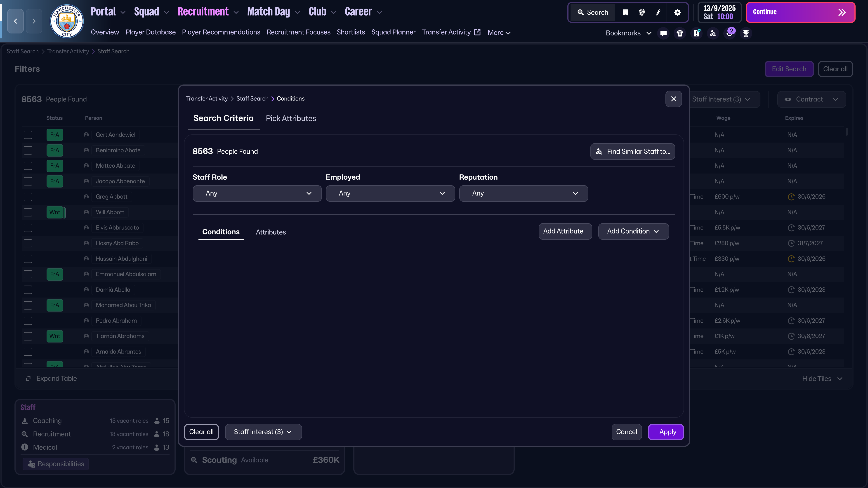Open the Staff Role dropdown
The image size is (868, 488).
tap(257, 193)
